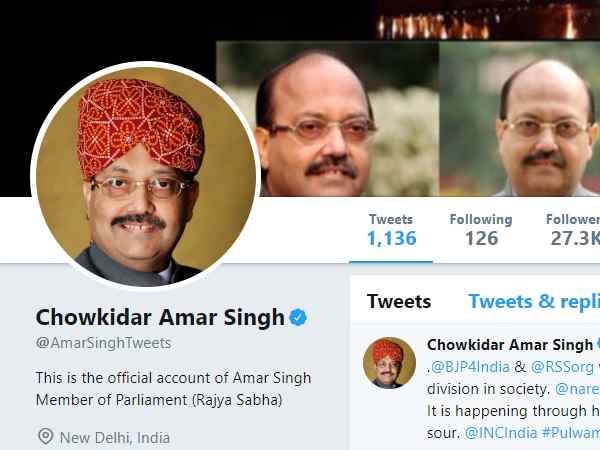Click the official account bio text
This screenshot has width=600, height=450.
tap(173, 389)
